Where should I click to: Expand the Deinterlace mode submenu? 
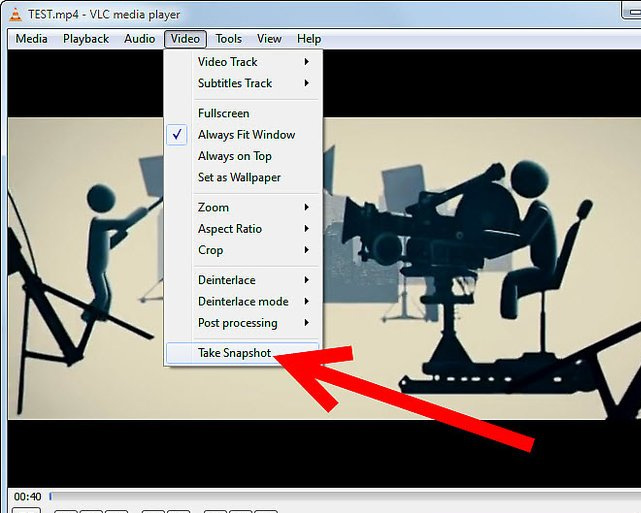tap(243, 301)
